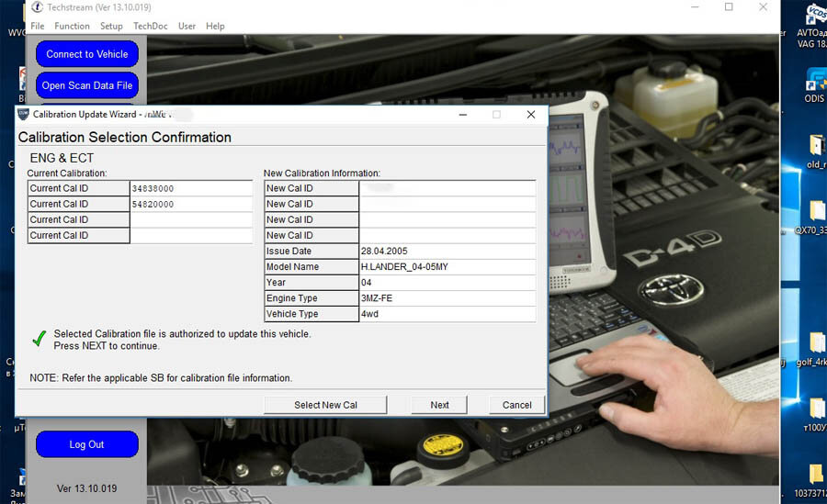This screenshot has height=504, width=827.
Task: Open the Setup menu
Action: pos(111,26)
